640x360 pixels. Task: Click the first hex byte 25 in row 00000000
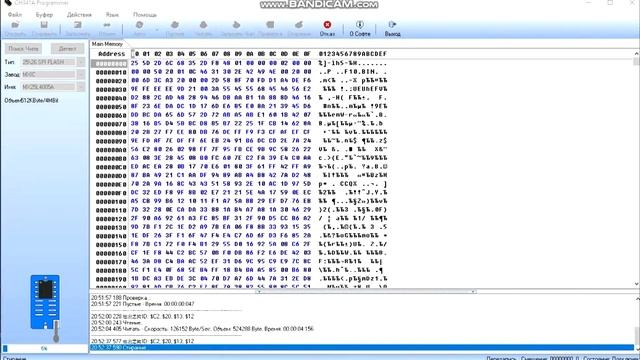click(135, 63)
